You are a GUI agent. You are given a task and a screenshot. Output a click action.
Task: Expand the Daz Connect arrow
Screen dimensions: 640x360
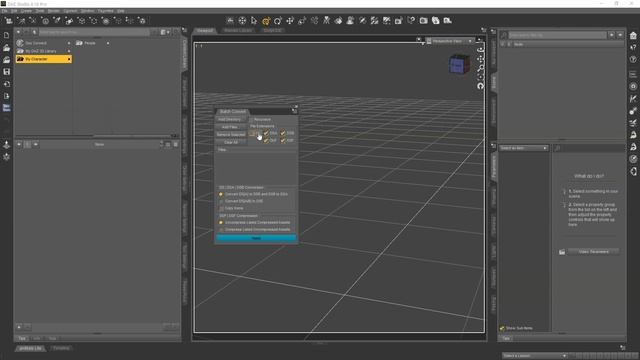pos(69,43)
